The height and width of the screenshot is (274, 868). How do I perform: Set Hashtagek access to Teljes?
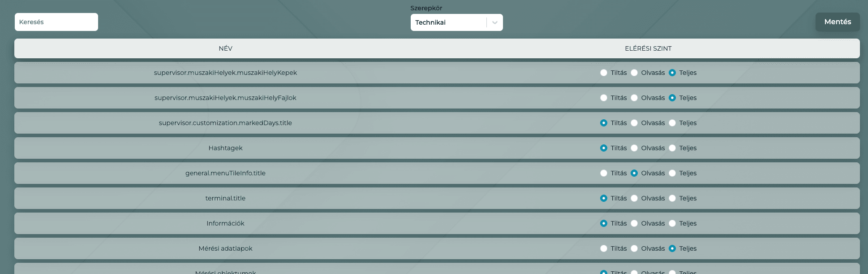coord(672,148)
